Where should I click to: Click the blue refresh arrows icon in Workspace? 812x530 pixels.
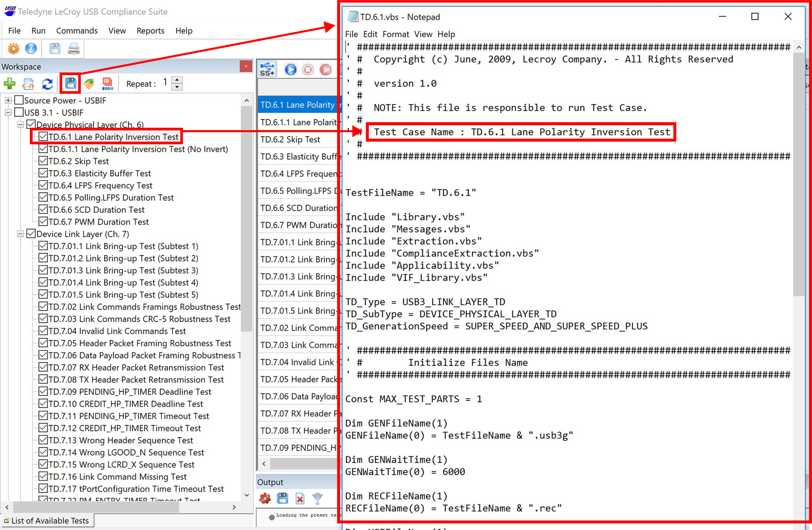[x=47, y=84]
